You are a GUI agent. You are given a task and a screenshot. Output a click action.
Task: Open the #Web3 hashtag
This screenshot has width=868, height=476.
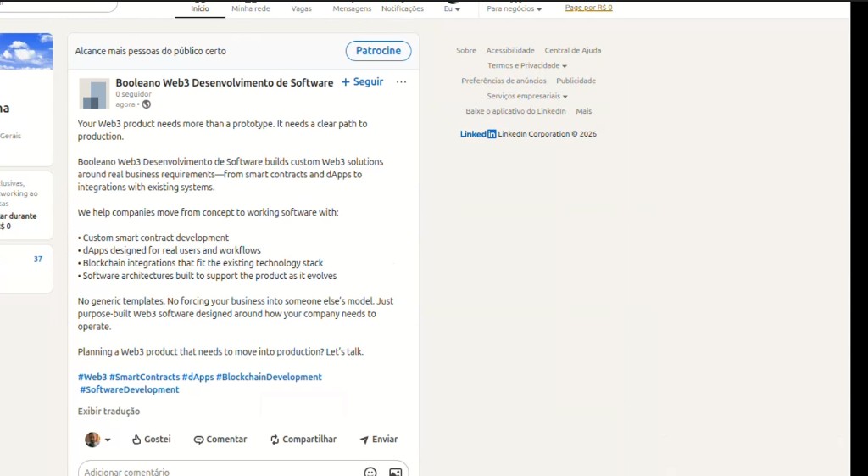(92, 378)
